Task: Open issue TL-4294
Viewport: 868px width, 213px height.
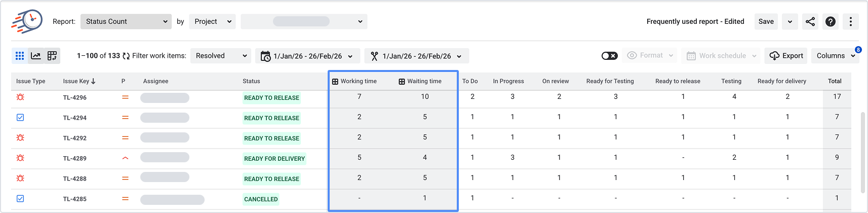Action: [x=75, y=118]
